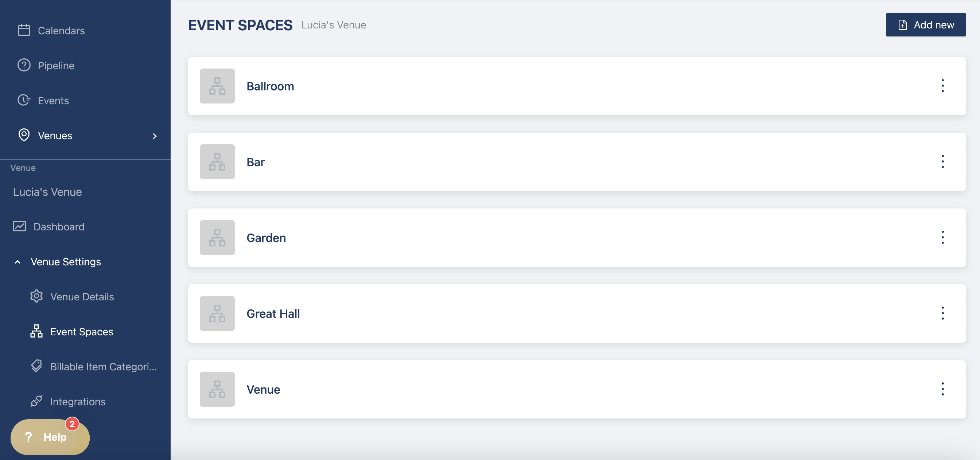Click the Events clock icon
Image resolution: width=980 pixels, height=460 pixels.
pyautogui.click(x=24, y=101)
